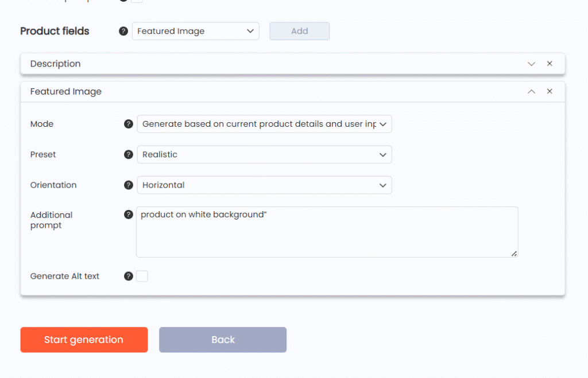The height and width of the screenshot is (378, 588).
Task: Remove the Featured Image field
Action: pyautogui.click(x=550, y=91)
